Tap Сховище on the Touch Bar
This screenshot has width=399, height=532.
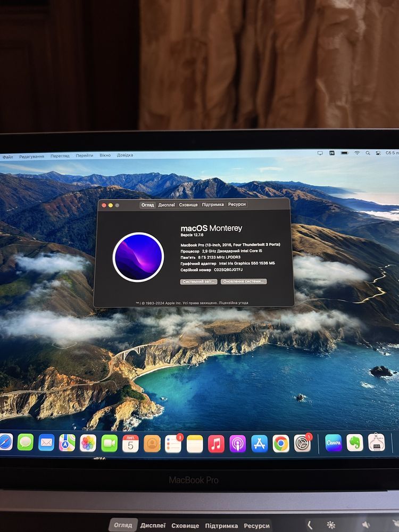(185, 526)
